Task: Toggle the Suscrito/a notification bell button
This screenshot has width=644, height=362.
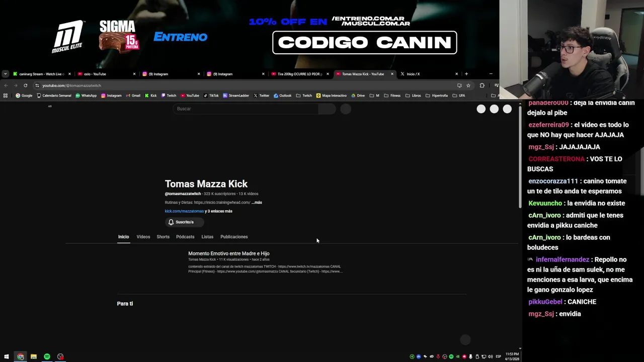Action: coord(184,222)
